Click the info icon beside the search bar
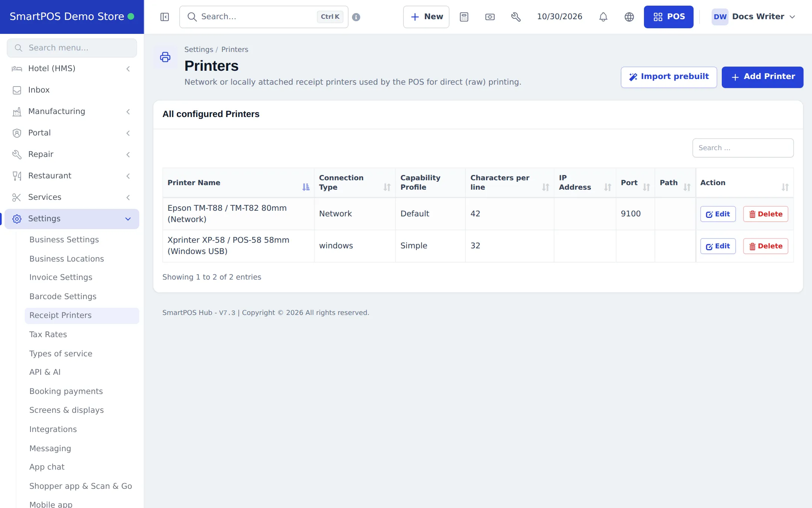Screen dimensions: 812x508 tap(356, 17)
